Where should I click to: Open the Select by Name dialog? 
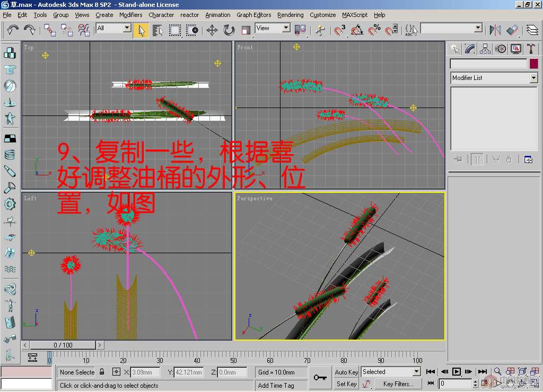[x=158, y=30]
